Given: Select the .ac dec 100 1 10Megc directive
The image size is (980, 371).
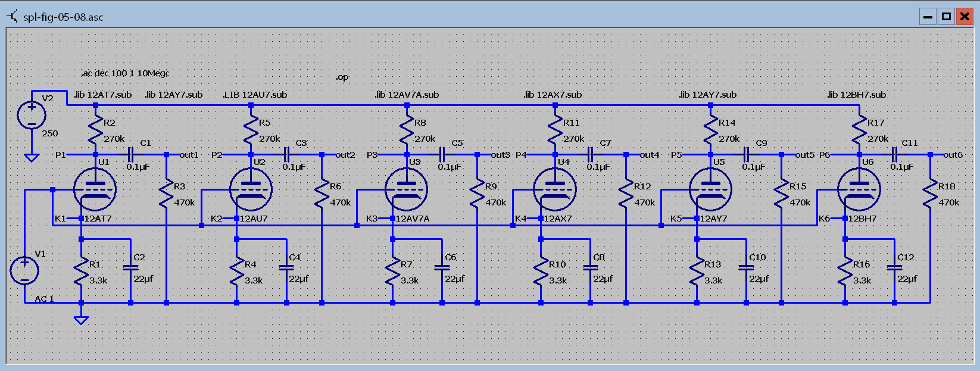Looking at the screenshot, I should coord(125,73).
